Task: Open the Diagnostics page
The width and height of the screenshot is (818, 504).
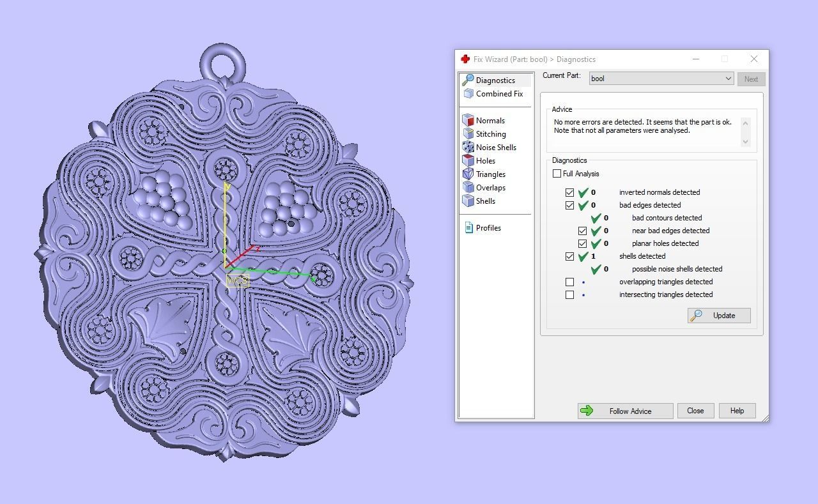Action: [495, 80]
